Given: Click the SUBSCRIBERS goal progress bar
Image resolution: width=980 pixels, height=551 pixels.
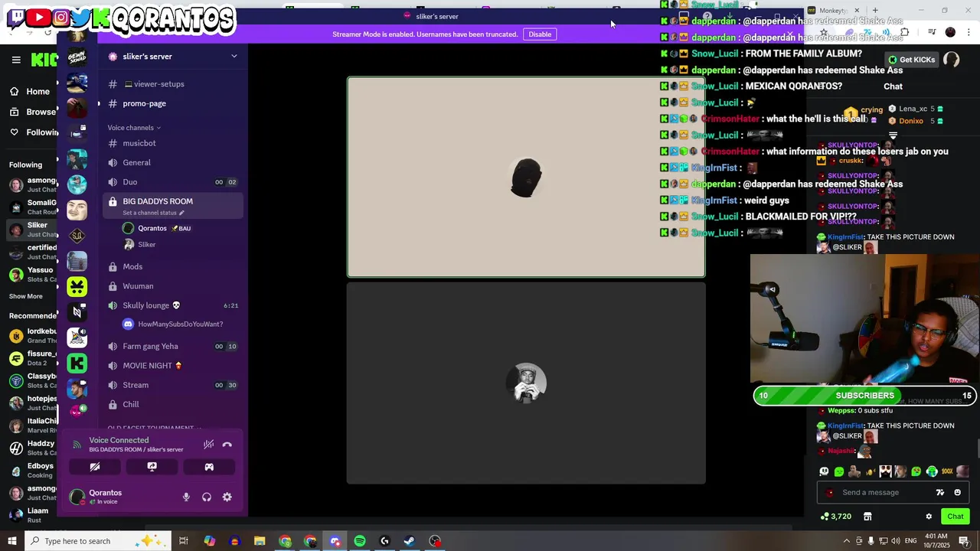Looking at the screenshot, I should point(864,396).
